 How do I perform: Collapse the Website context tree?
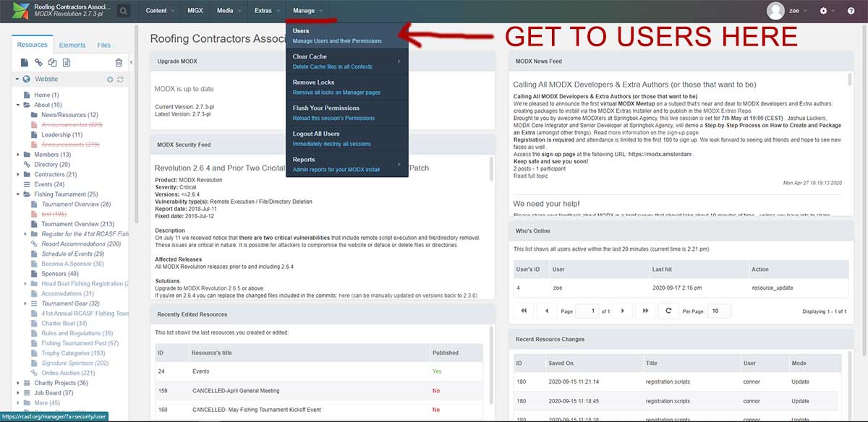tap(17, 79)
